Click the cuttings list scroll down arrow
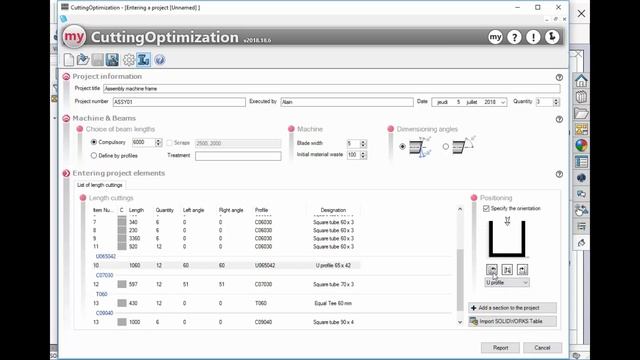 point(460,322)
